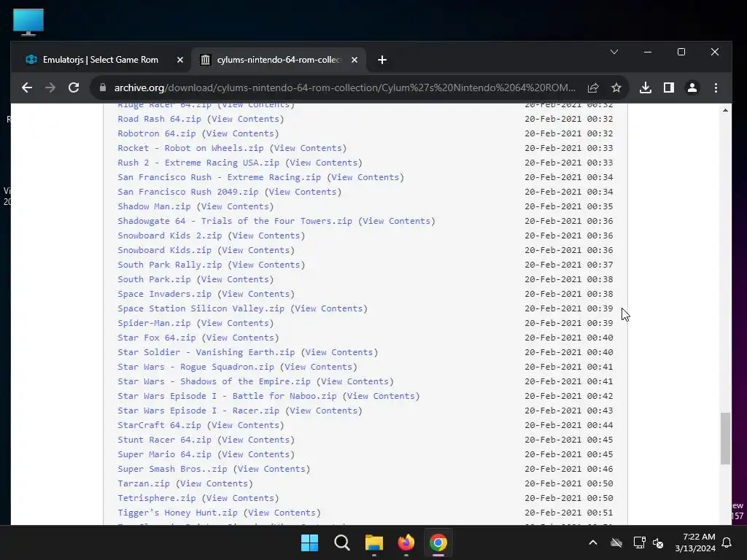
Task: Select the Super Mario 64 date 00:45
Action: pos(569,454)
